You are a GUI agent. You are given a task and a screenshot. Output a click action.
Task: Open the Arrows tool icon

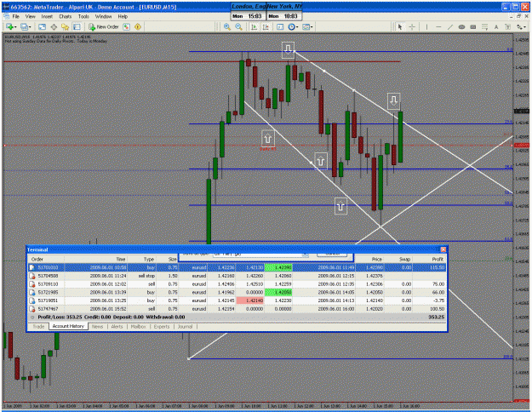519,26
